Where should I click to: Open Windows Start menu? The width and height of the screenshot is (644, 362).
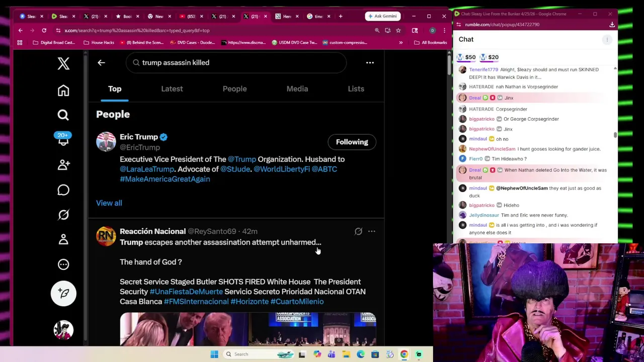[214, 354]
